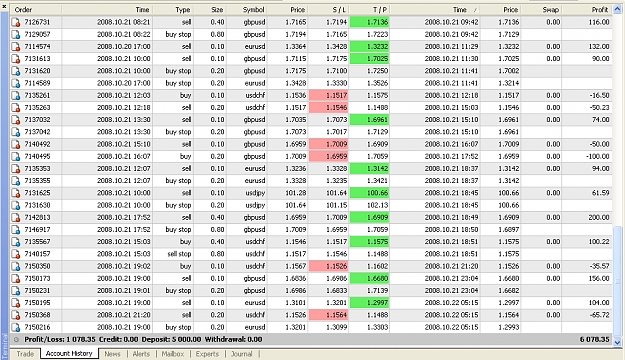Click the sell stop type cell
Screen dimensions: 625x360
point(179,254)
